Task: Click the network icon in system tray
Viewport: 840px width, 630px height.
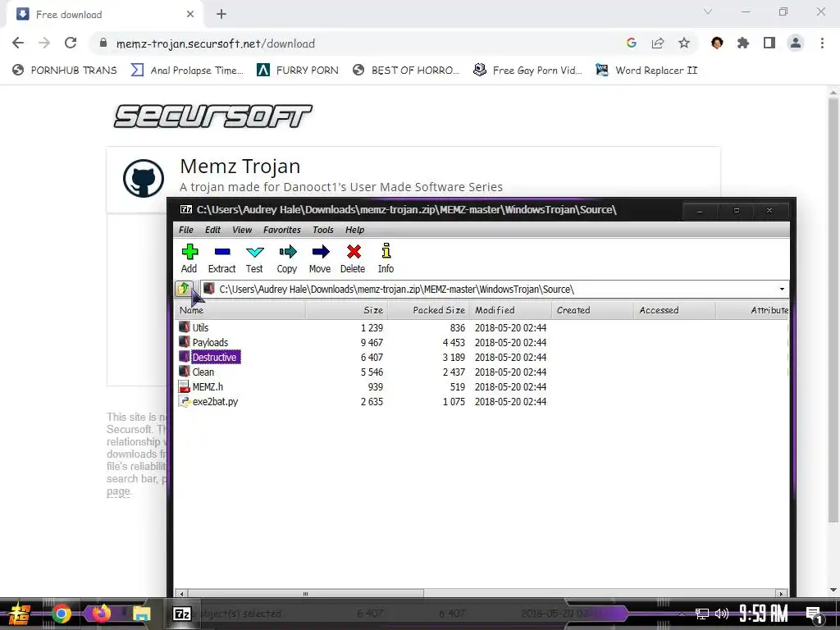Action: (x=702, y=614)
